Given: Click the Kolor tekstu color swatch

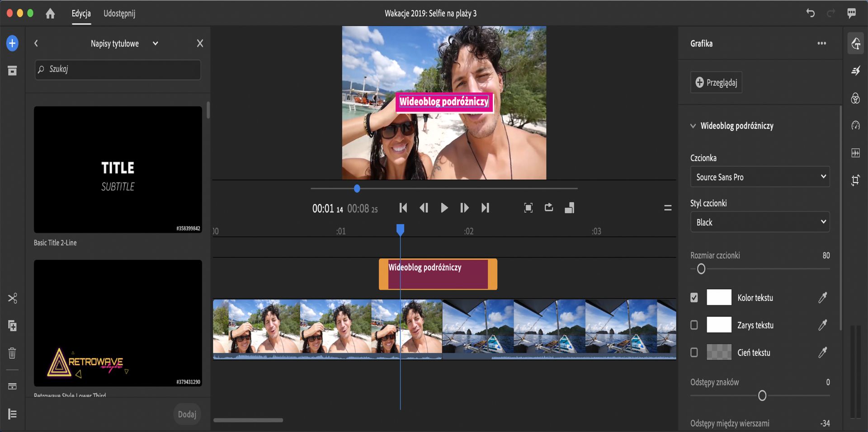Looking at the screenshot, I should (719, 297).
